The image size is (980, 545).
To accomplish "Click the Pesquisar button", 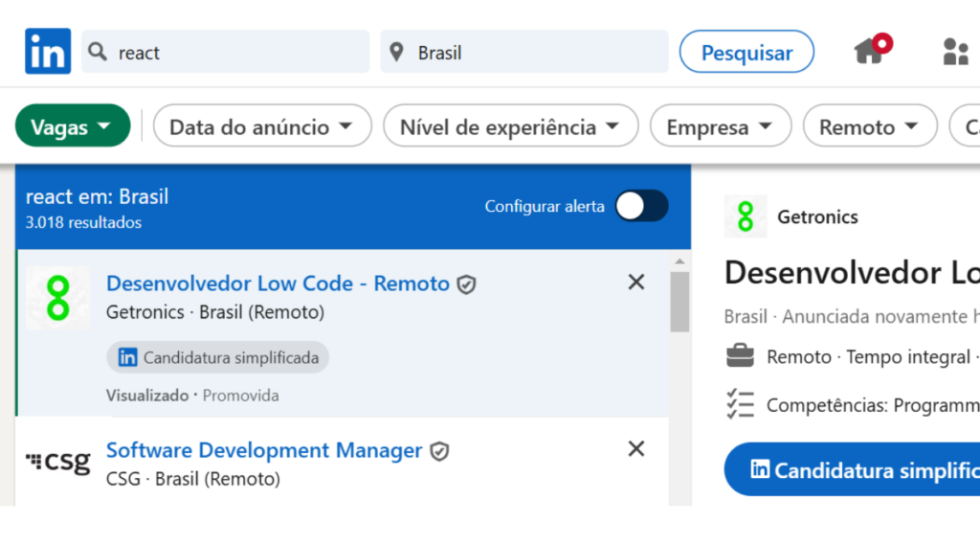I will (x=746, y=53).
